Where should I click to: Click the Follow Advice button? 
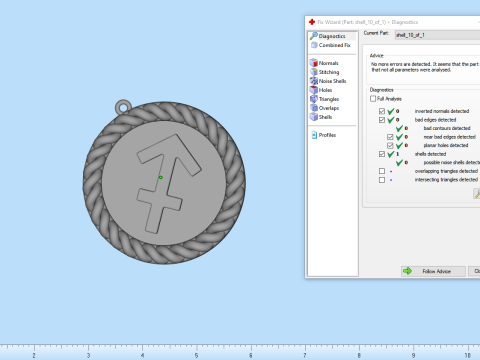(x=433, y=271)
